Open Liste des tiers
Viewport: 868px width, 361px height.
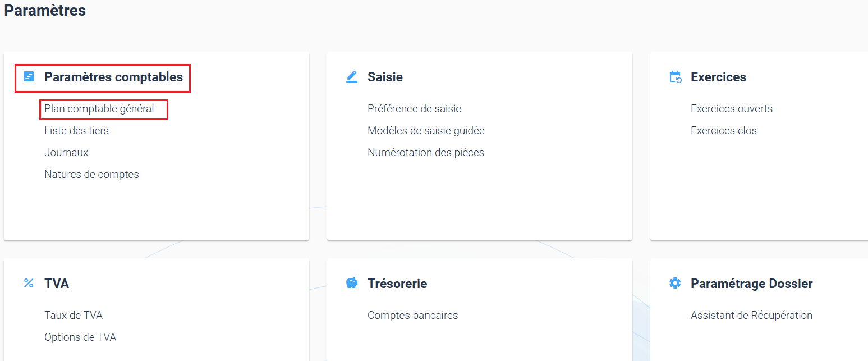tap(77, 131)
